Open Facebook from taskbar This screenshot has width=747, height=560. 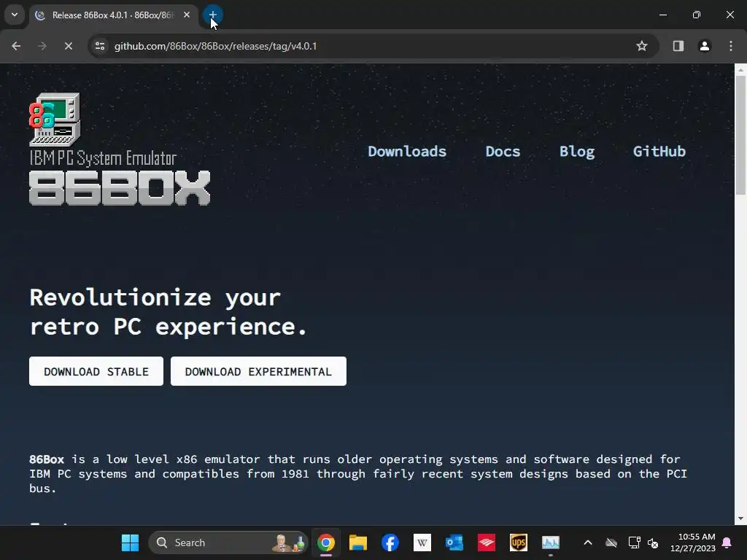point(390,542)
